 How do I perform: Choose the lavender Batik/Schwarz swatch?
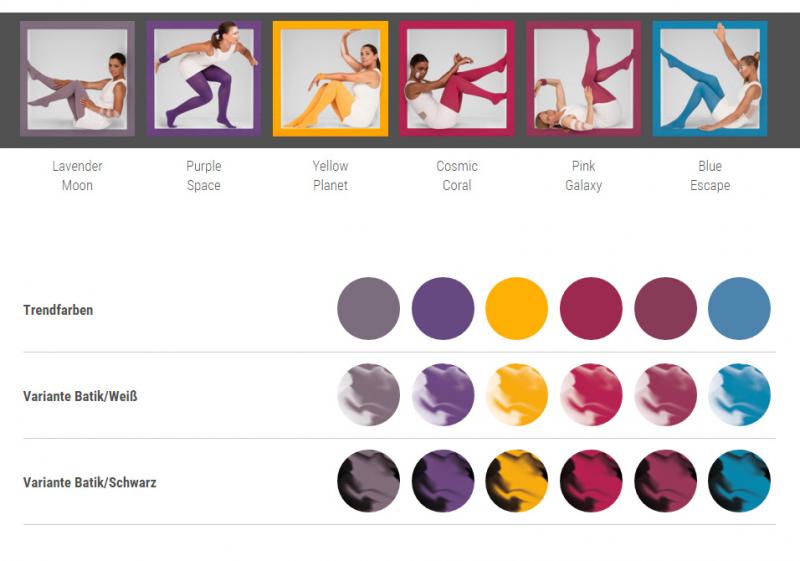[x=368, y=481]
